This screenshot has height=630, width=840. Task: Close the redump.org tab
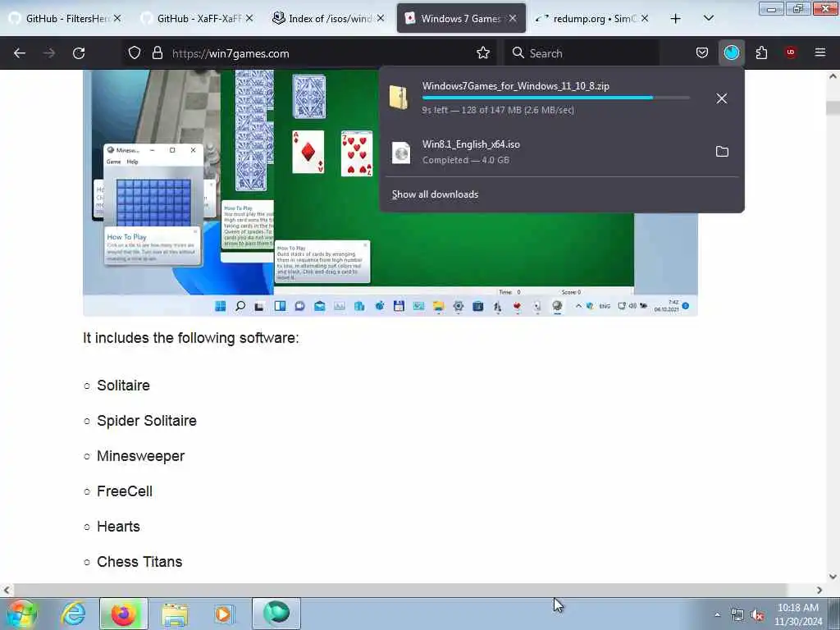pos(645,19)
